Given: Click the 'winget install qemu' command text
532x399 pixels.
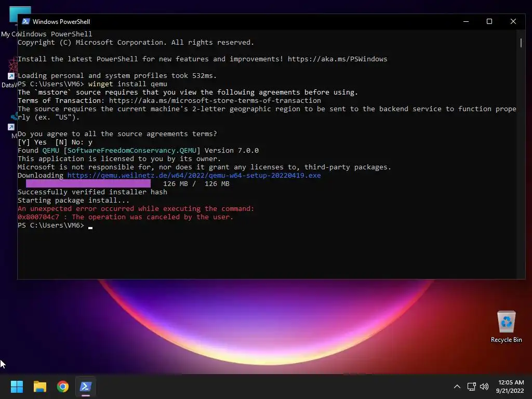Looking at the screenshot, I should pos(128,84).
